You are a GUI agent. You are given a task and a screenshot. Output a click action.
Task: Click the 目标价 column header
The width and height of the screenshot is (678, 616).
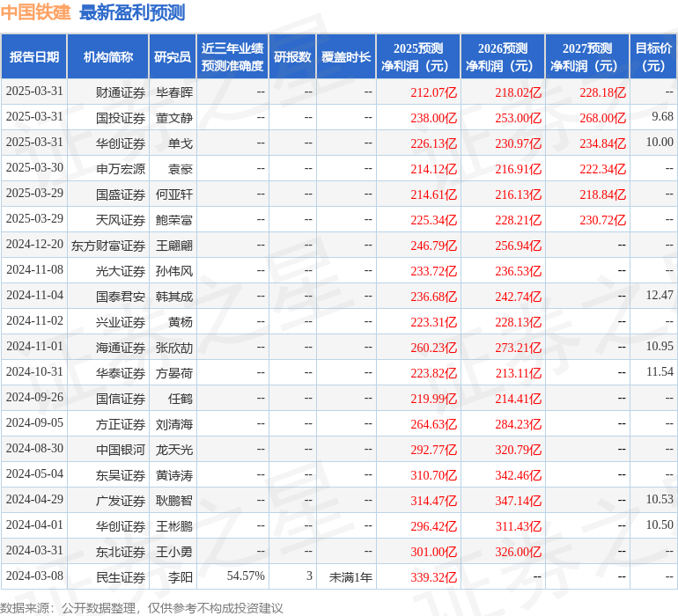[653, 56]
